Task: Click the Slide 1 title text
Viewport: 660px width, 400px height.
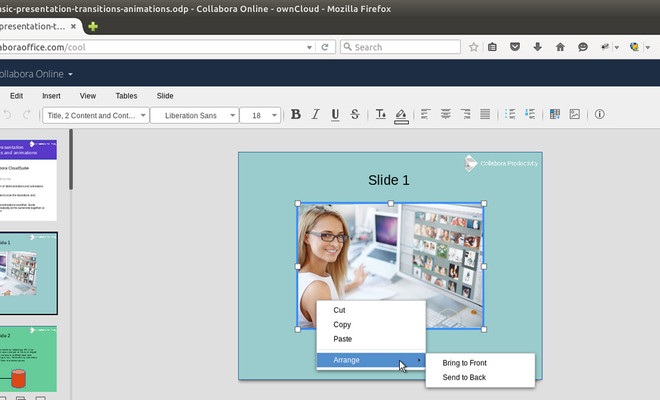Action: [x=389, y=180]
